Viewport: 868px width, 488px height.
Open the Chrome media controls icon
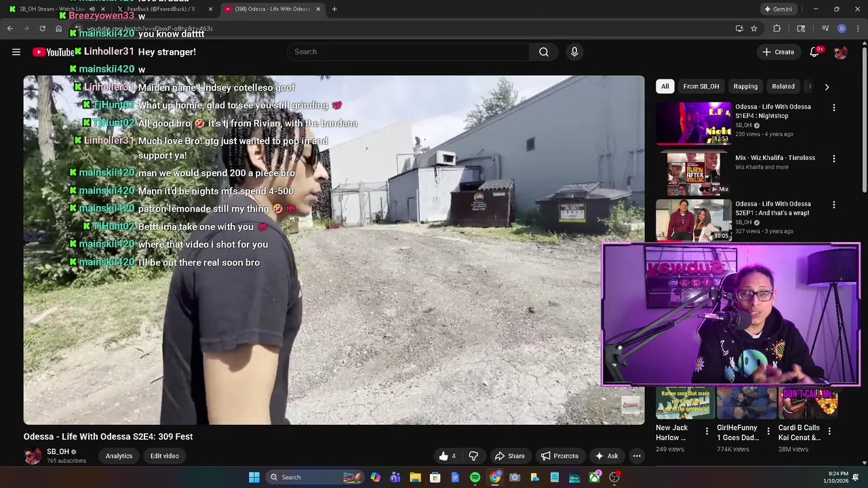(x=825, y=28)
